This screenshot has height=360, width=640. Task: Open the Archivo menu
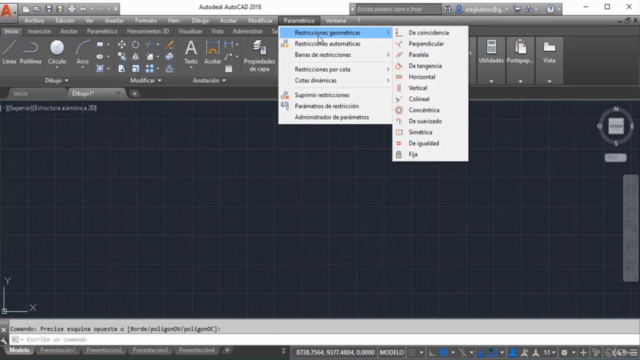coord(34,20)
